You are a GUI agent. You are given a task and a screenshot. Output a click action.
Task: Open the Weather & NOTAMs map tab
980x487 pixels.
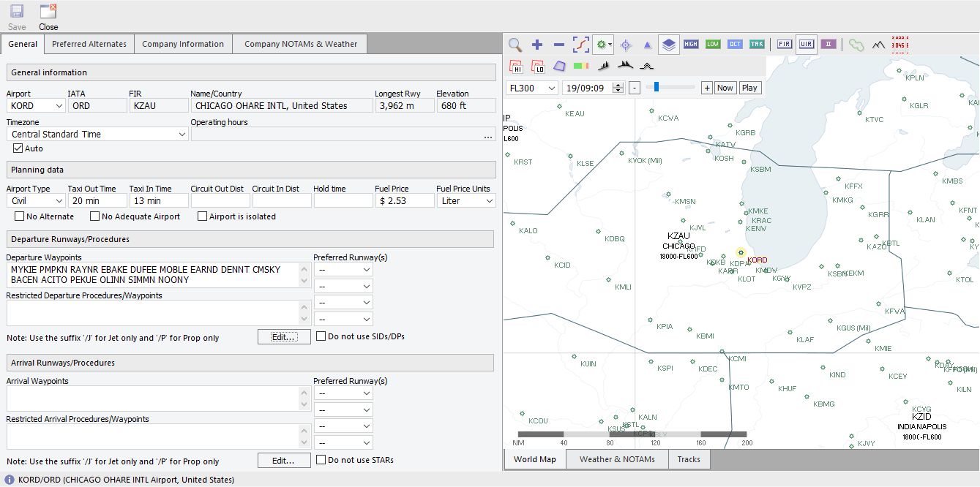(617, 459)
